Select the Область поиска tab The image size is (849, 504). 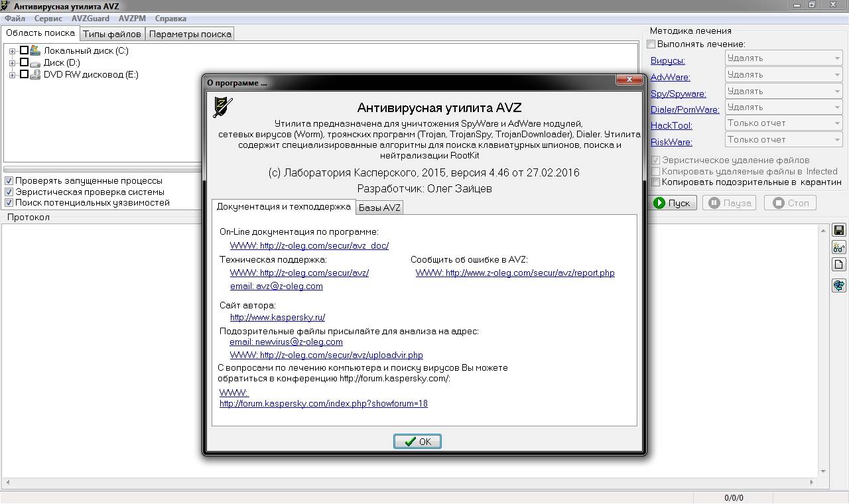(x=40, y=33)
